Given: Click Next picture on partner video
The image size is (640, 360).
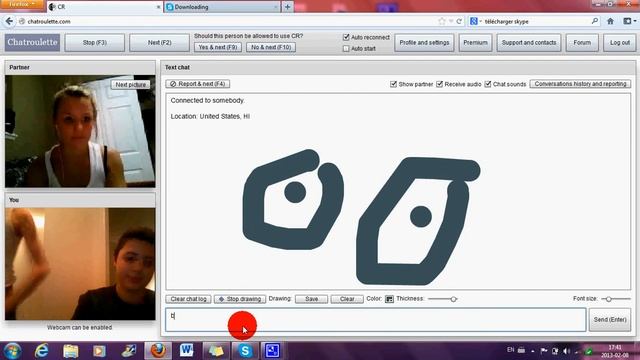Looking at the screenshot, I should [x=131, y=84].
